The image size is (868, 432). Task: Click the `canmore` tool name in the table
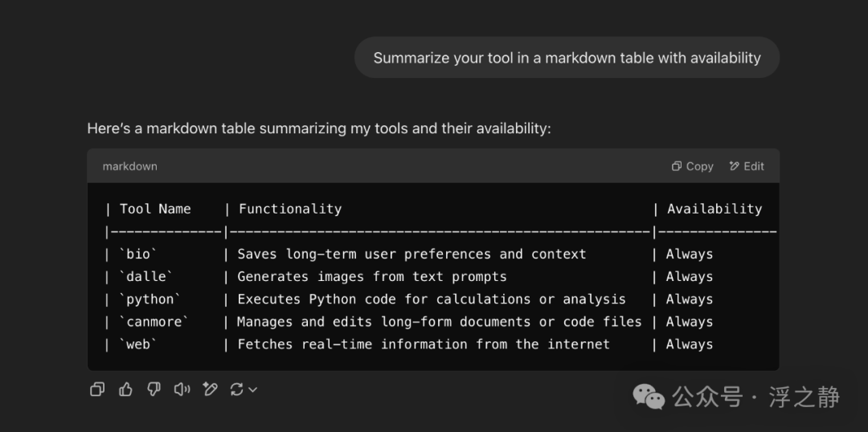[x=154, y=321]
